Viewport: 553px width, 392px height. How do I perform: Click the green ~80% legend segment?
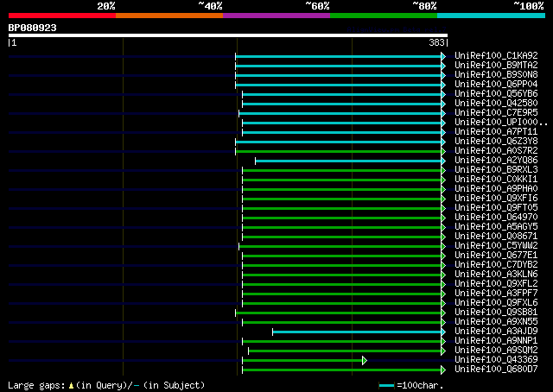pyautogui.click(x=384, y=16)
